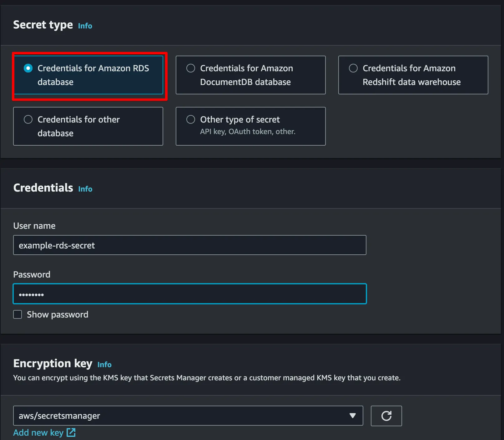This screenshot has height=440, width=504.
Task: Choose Other type of secret option
Action: [x=191, y=119]
